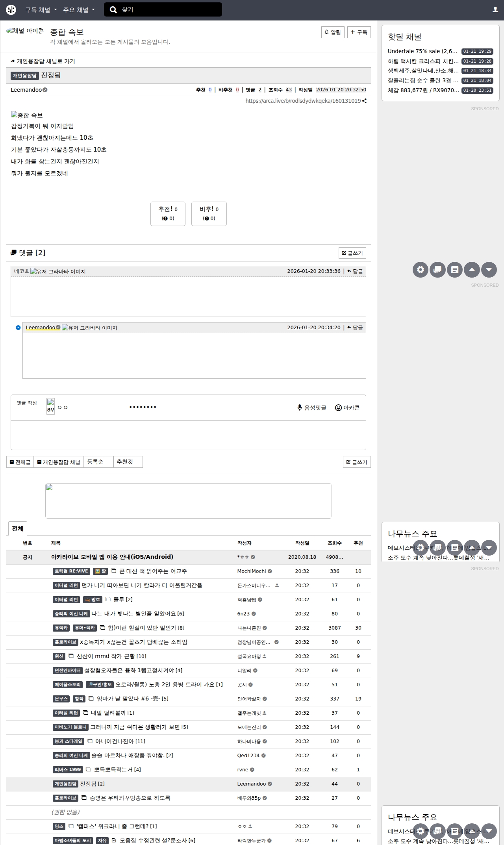Viewport: 504px width, 845px height.
Task: Open the user profile icon in the top bar
Action: coord(495,10)
